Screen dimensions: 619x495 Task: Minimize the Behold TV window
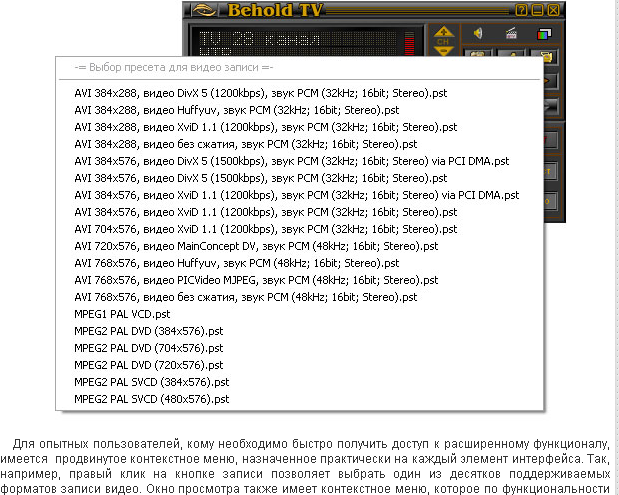(x=537, y=10)
